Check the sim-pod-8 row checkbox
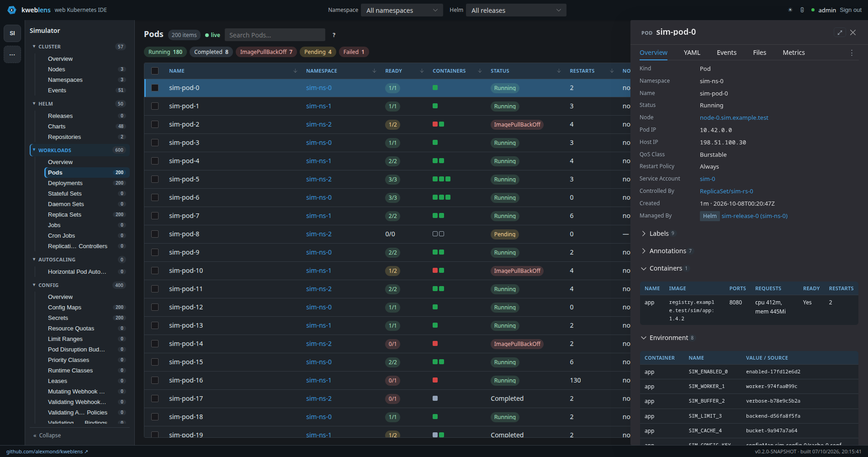 (x=155, y=234)
